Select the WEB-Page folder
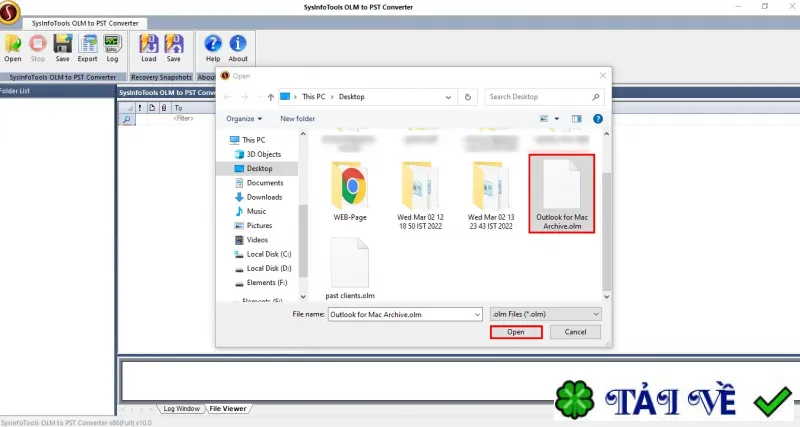Viewport: 800px width, 427px height. [350, 191]
